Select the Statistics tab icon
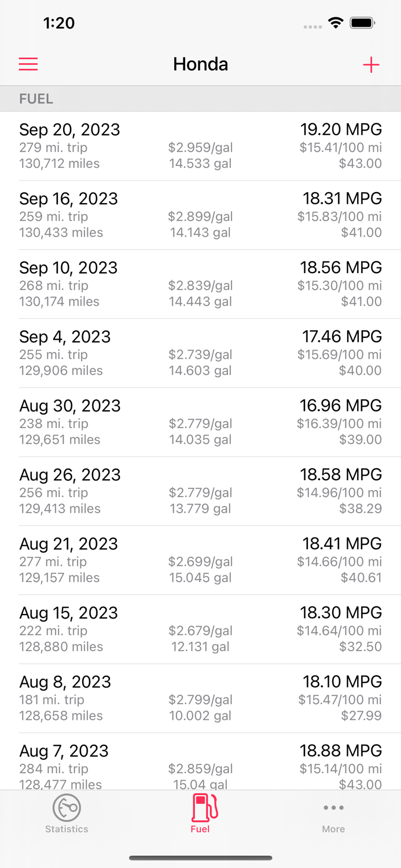 67,807
